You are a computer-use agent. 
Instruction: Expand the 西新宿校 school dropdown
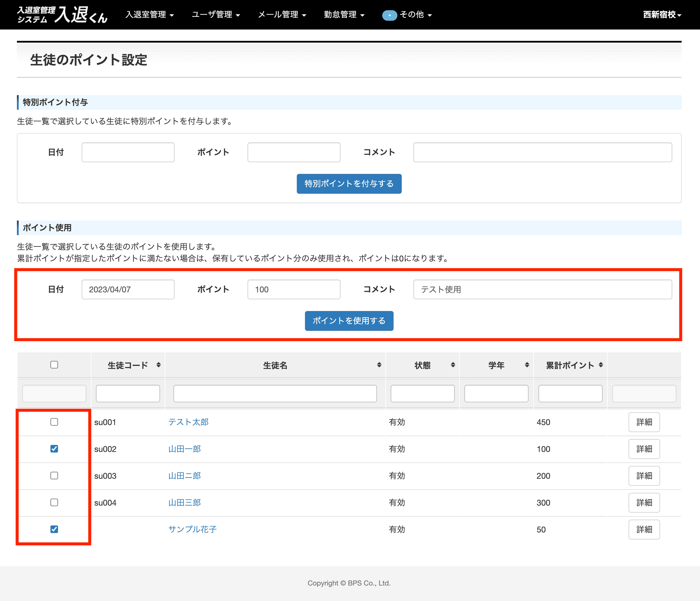pyautogui.click(x=662, y=15)
